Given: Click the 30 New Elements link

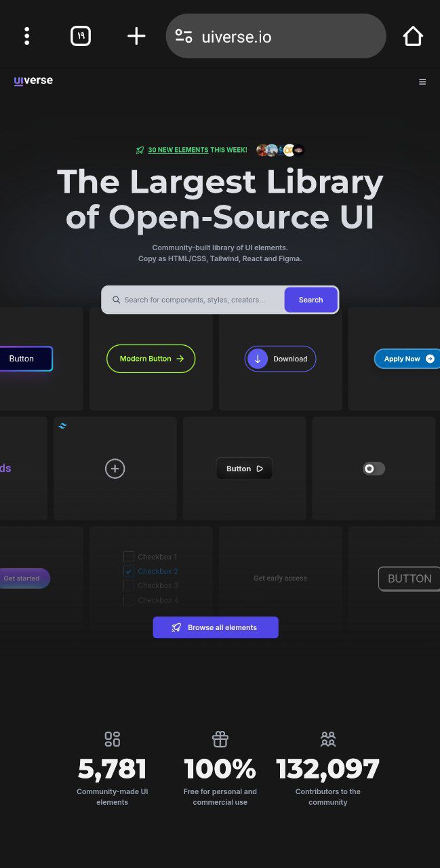Looking at the screenshot, I should [x=178, y=151].
